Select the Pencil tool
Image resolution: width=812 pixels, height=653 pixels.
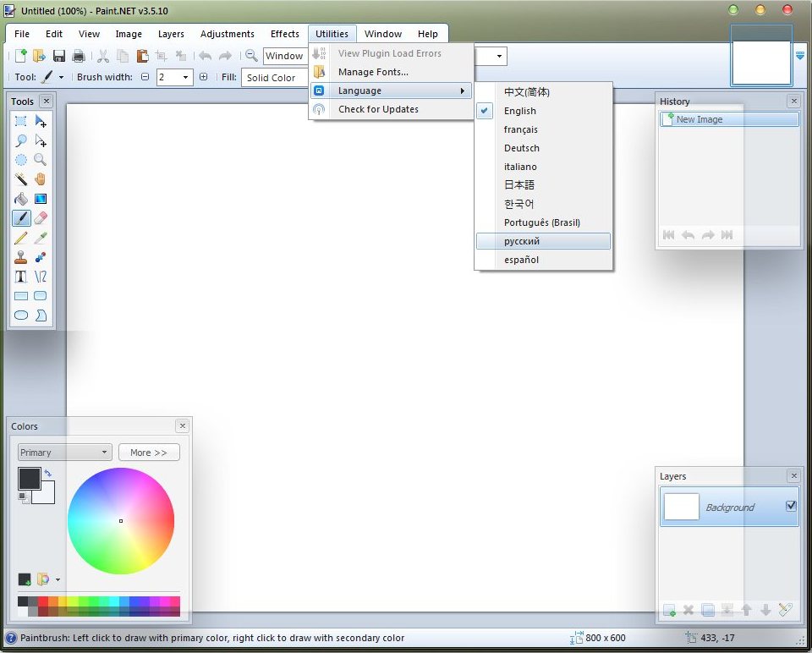click(20, 238)
